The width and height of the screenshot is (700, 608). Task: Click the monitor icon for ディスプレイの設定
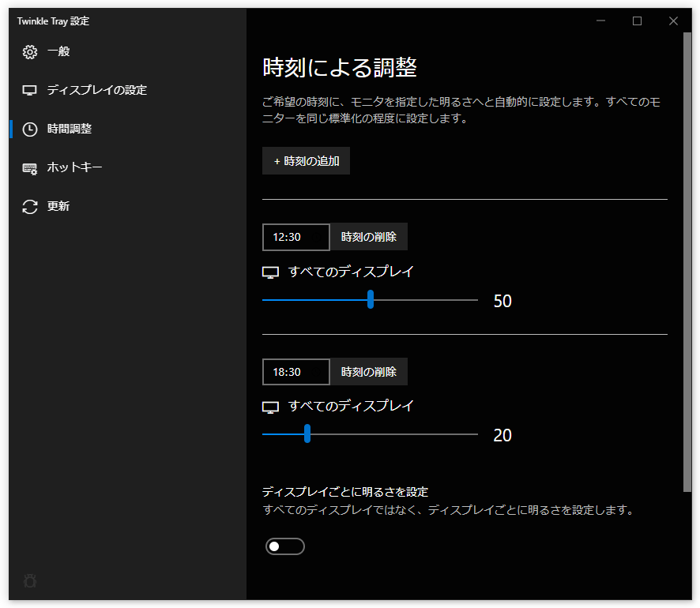(30, 91)
